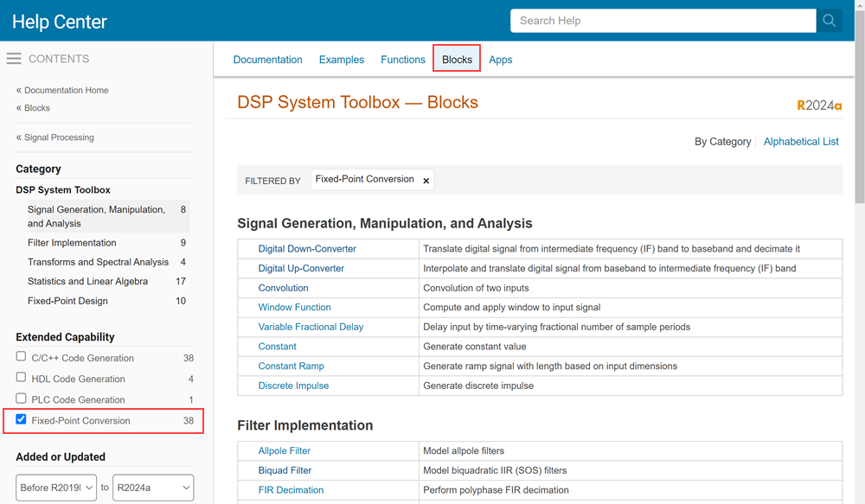View the Alphabetical List
The height and width of the screenshot is (504, 865).
(x=800, y=142)
